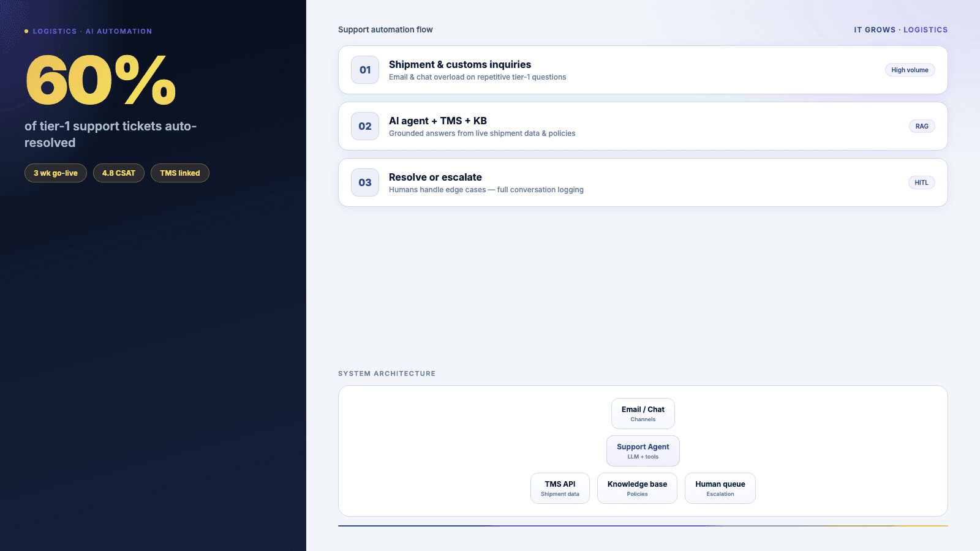
Task: Click 'of tier-1 support tickets auto-resolved' text
Action: click(x=110, y=134)
